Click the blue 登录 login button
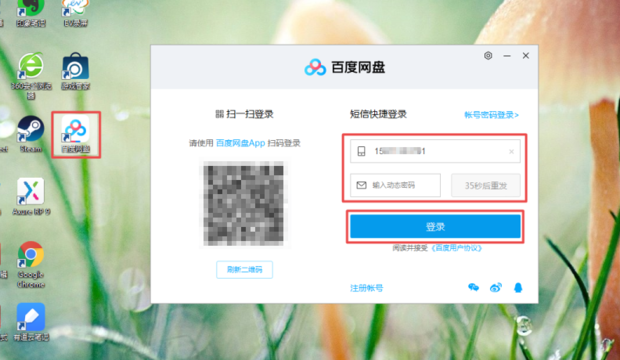The width and height of the screenshot is (620, 360). [435, 227]
